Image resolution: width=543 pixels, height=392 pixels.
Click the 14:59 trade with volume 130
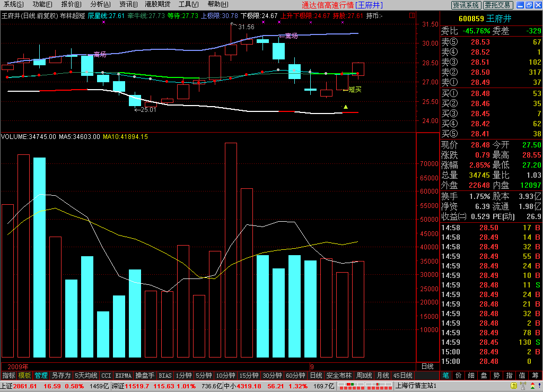pyautogui.click(x=491, y=342)
